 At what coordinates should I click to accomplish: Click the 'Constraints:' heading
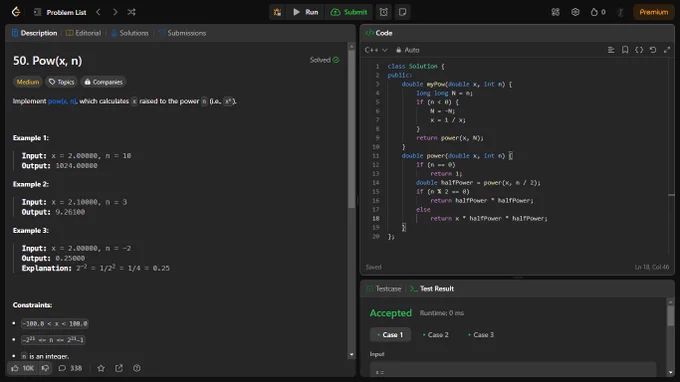[33, 305]
